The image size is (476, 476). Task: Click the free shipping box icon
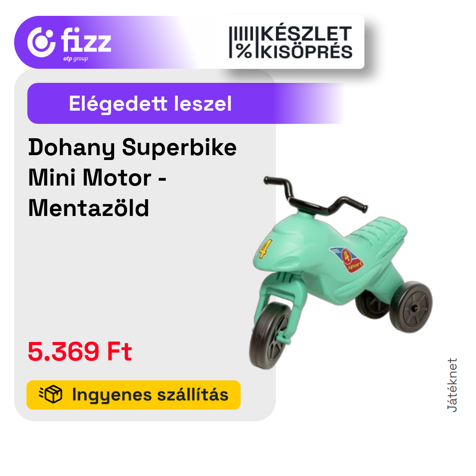pyautogui.click(x=51, y=394)
